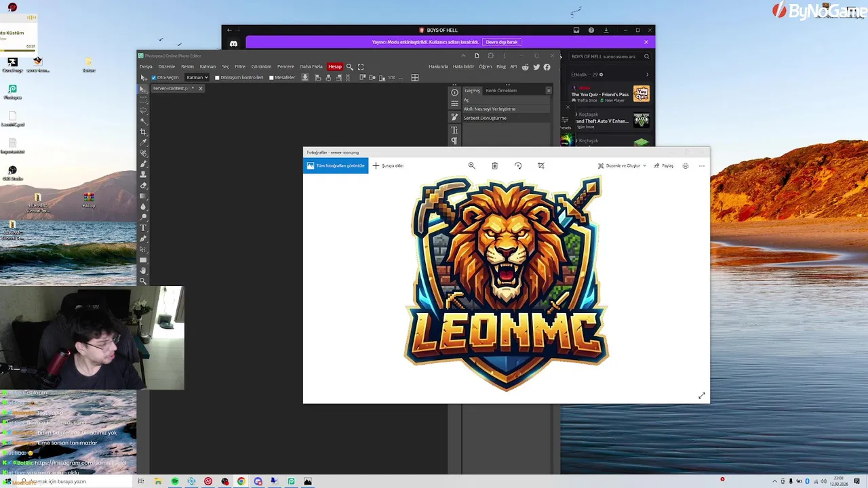The height and width of the screenshot is (488, 868).
Task: Open Photopea Reddit link icon
Action: tap(525, 66)
